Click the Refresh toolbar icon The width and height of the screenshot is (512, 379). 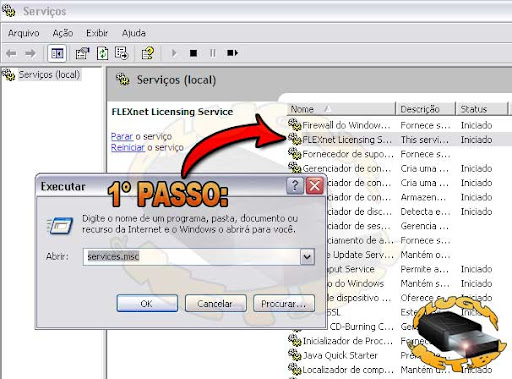(102, 53)
